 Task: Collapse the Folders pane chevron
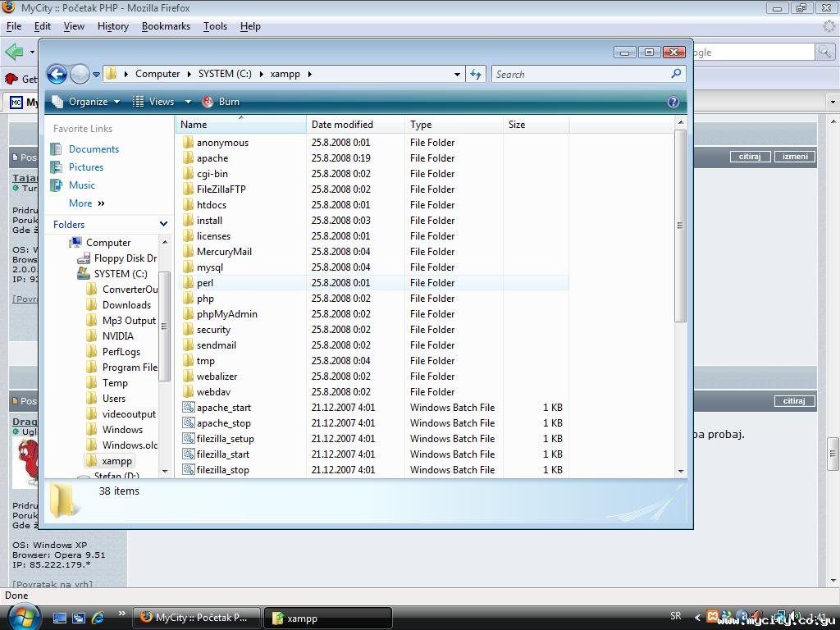163,224
